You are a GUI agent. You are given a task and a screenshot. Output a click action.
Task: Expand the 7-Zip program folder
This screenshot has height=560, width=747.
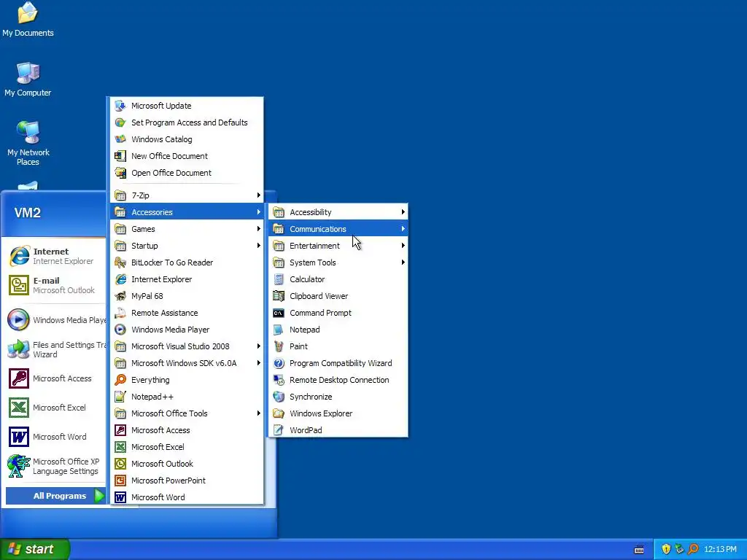tap(187, 195)
